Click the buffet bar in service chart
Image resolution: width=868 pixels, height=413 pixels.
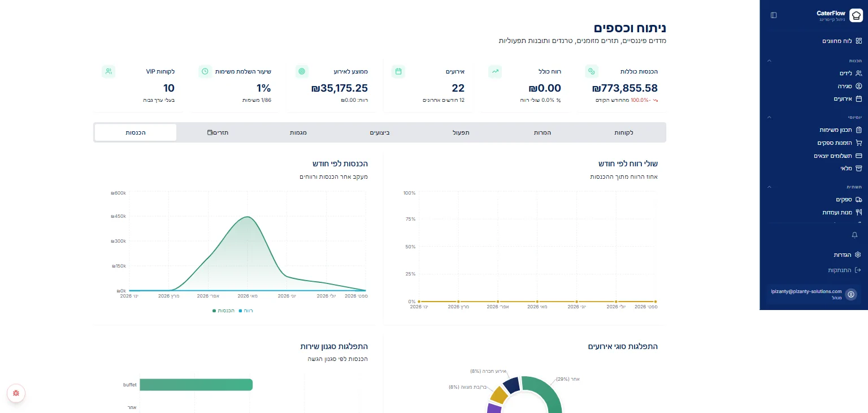(196, 385)
